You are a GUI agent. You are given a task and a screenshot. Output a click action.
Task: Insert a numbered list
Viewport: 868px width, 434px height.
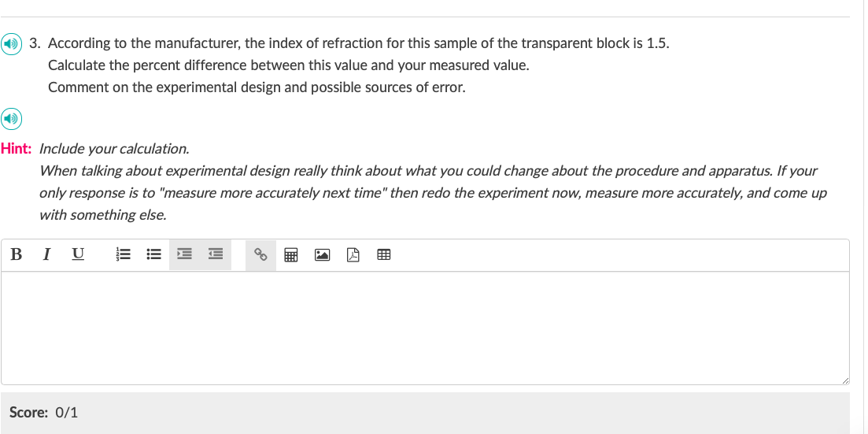[x=123, y=254]
